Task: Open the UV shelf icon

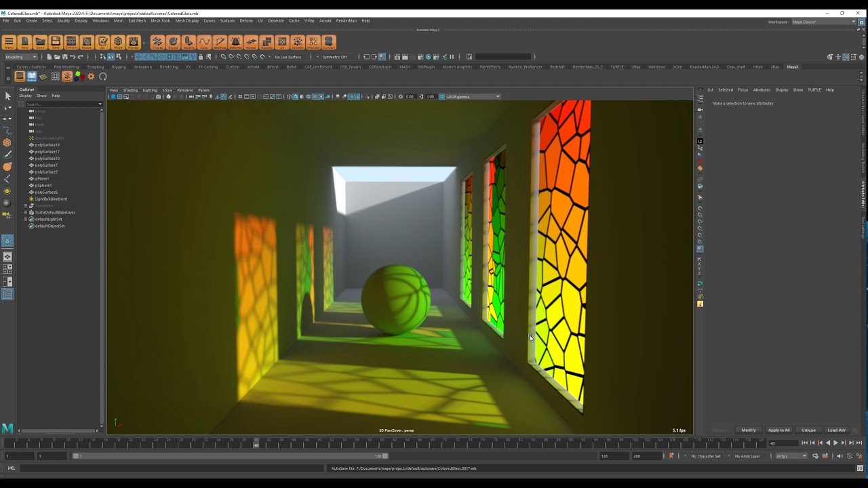Action: tap(282, 42)
